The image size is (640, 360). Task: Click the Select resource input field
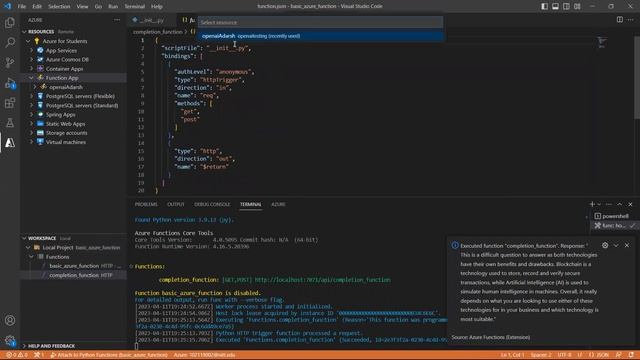coord(320,22)
